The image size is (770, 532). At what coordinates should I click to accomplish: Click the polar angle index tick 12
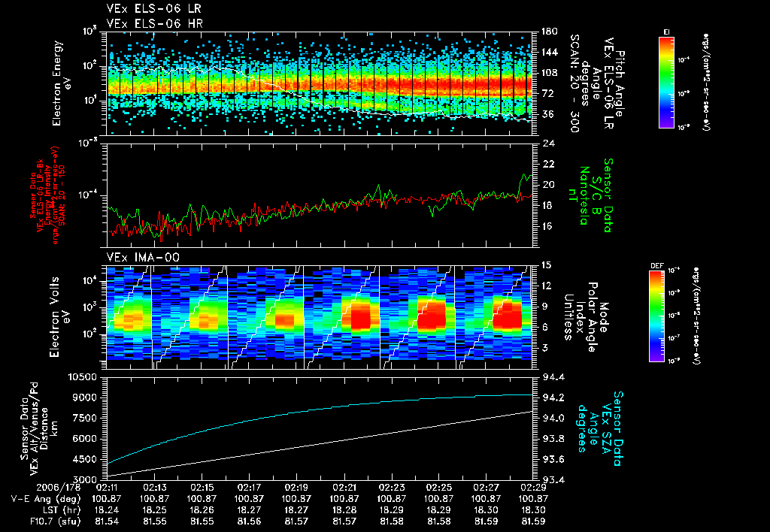[x=546, y=286]
